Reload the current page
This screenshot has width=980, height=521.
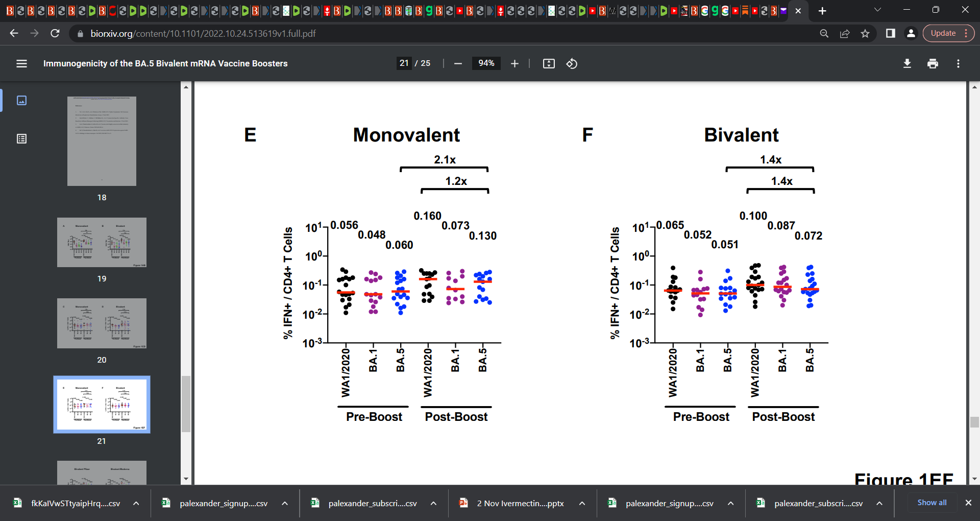(x=55, y=33)
